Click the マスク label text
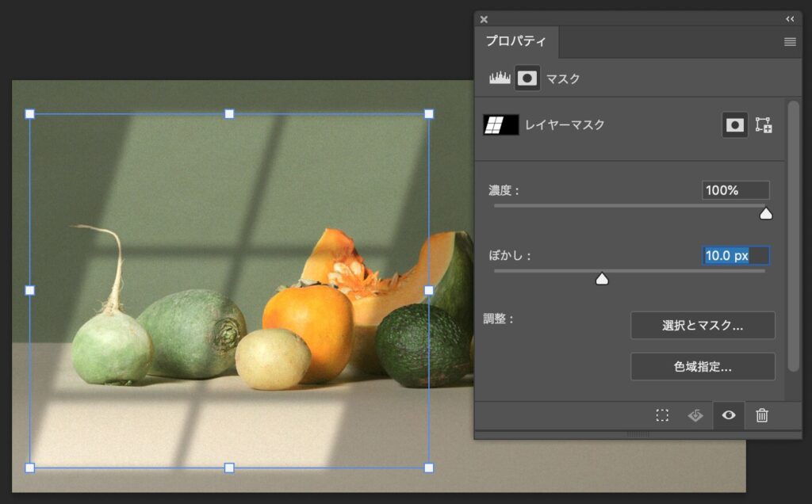The image size is (812, 504). coord(563,78)
